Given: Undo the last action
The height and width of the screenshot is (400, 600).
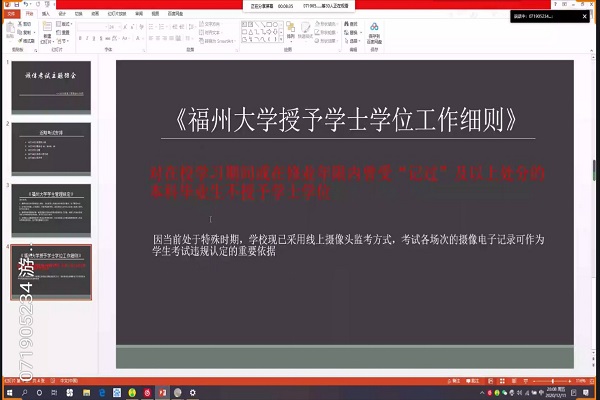Looking at the screenshot, I should [x=26, y=5].
